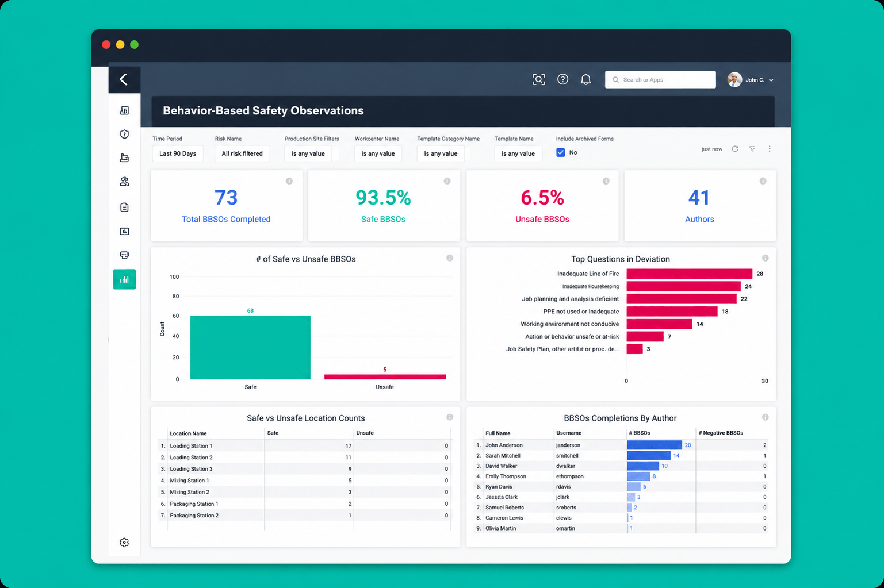The image size is (884, 588).
Task: Sort author table by Username column
Action: click(569, 433)
